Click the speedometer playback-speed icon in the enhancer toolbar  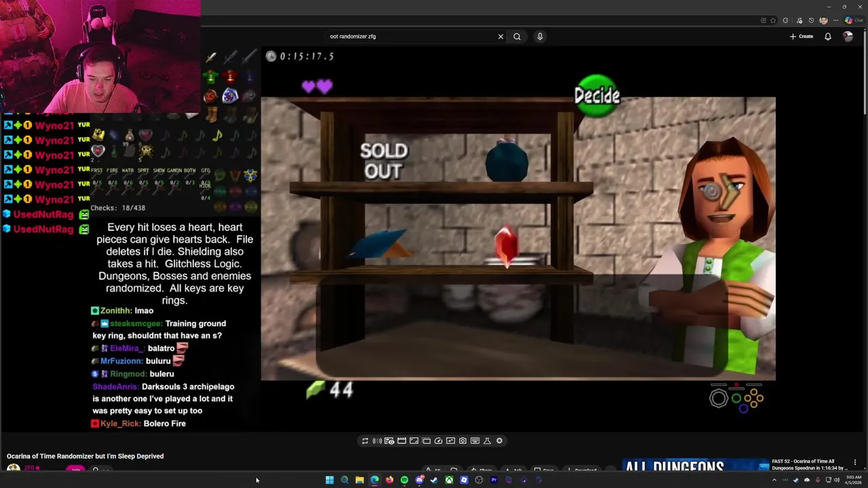point(438,441)
